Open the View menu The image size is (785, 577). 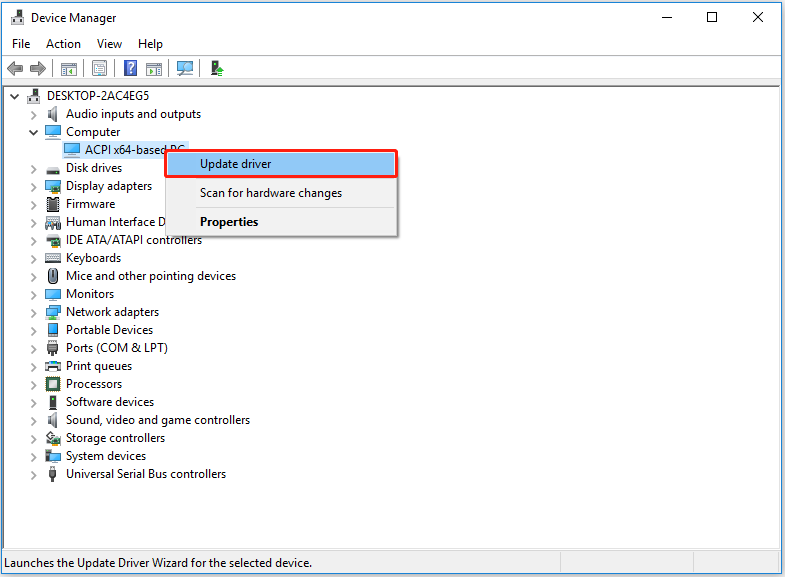[109, 44]
